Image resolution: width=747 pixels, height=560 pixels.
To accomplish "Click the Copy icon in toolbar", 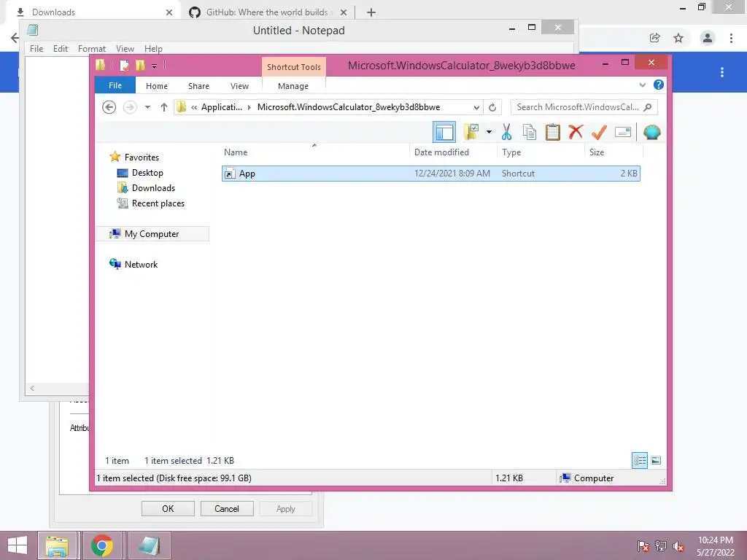I will pyautogui.click(x=530, y=132).
